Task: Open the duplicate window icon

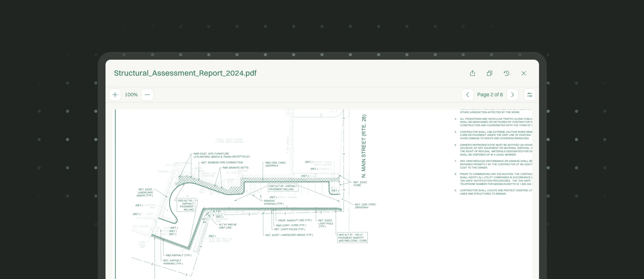Action: 489,73
